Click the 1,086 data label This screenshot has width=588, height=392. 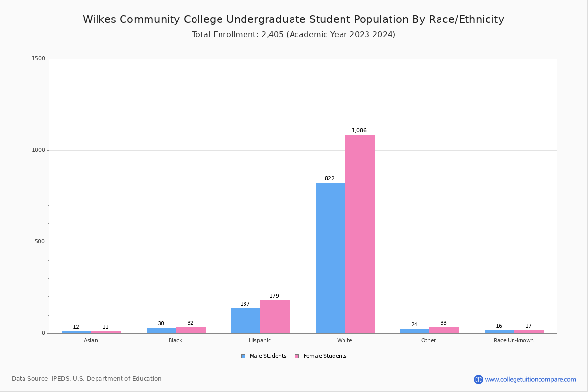[359, 131]
